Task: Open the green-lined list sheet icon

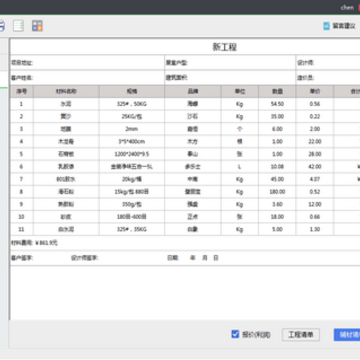Action: pyautogui.click(x=18, y=26)
